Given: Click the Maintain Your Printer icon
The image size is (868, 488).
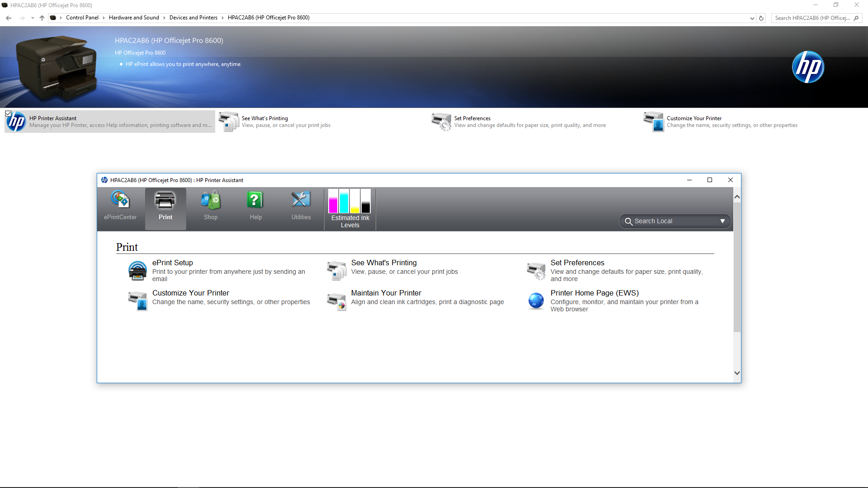Looking at the screenshot, I should (336, 301).
